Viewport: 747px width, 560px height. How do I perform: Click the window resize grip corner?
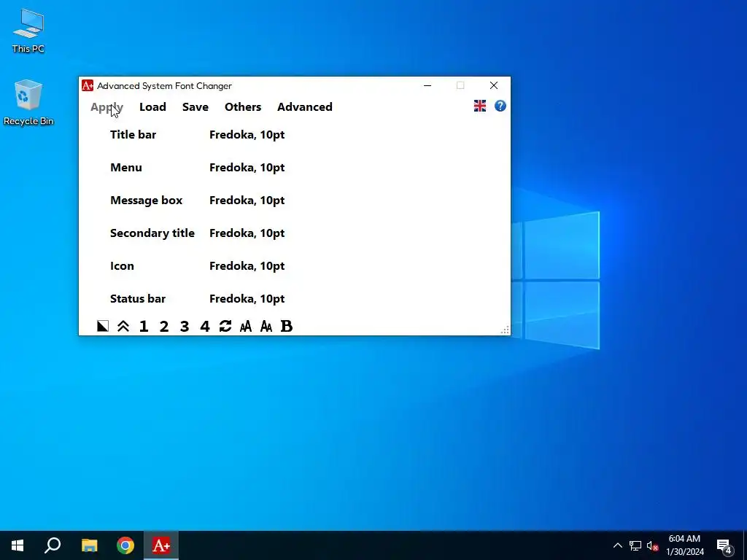505,330
